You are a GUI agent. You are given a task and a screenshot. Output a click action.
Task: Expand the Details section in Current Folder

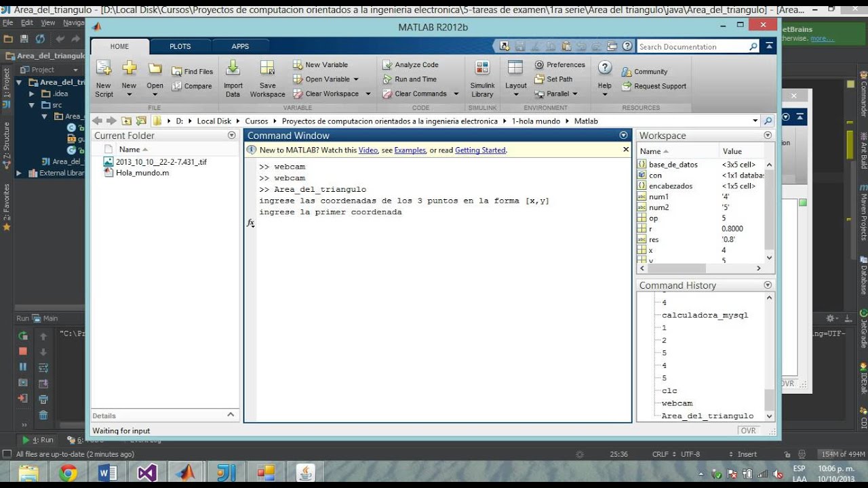pyautogui.click(x=231, y=415)
